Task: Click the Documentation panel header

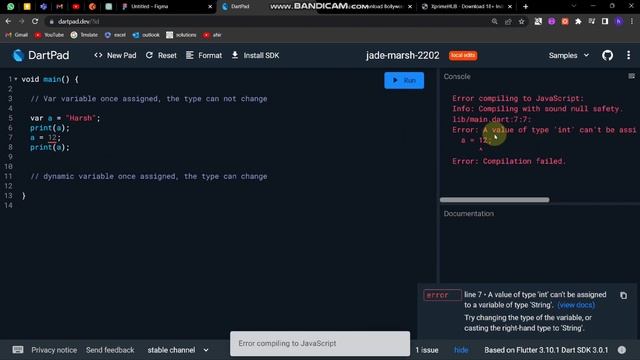Action: click(x=469, y=213)
